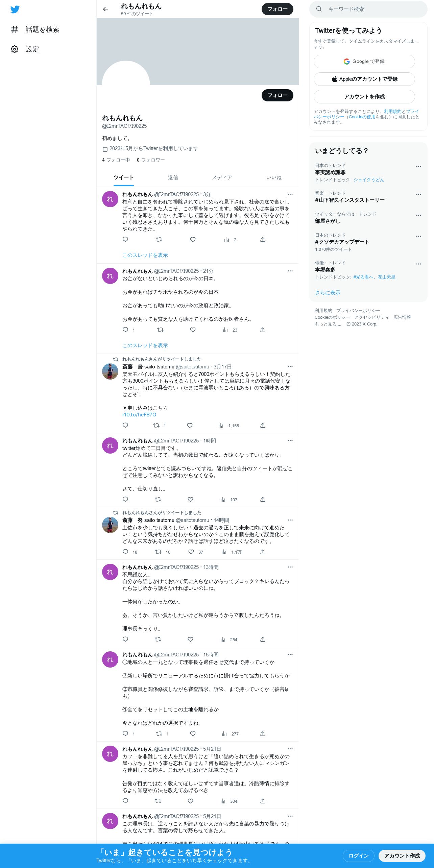Open settings gear in left sidebar
The image size is (434, 868).
click(15, 49)
